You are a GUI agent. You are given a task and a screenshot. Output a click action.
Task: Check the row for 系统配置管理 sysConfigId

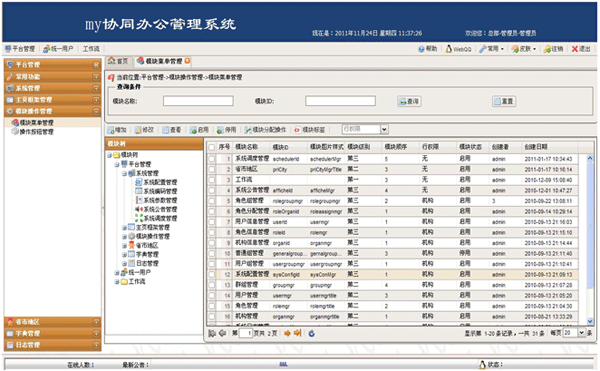[x=212, y=274]
